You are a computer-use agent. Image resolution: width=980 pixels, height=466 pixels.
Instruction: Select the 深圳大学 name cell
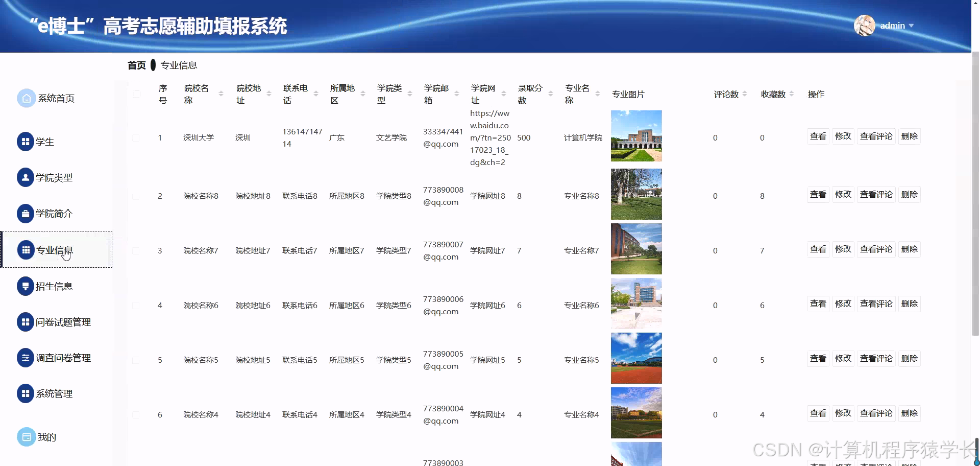pos(199,138)
